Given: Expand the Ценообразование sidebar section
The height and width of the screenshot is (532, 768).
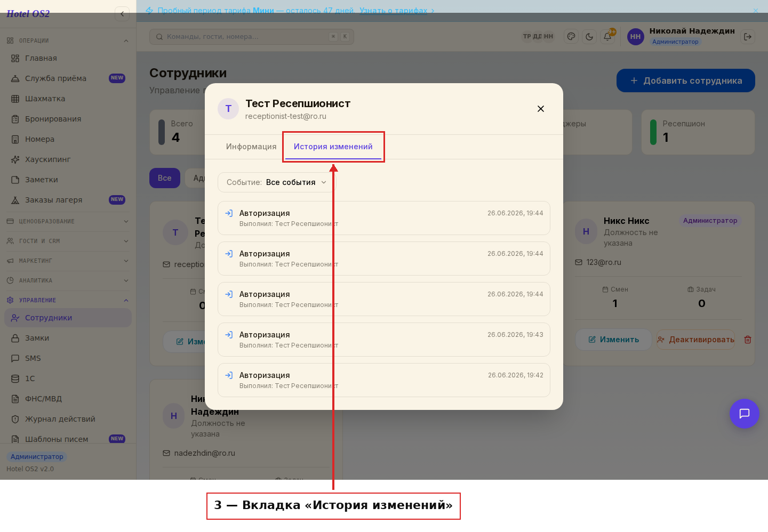Looking at the screenshot, I should click(68, 221).
